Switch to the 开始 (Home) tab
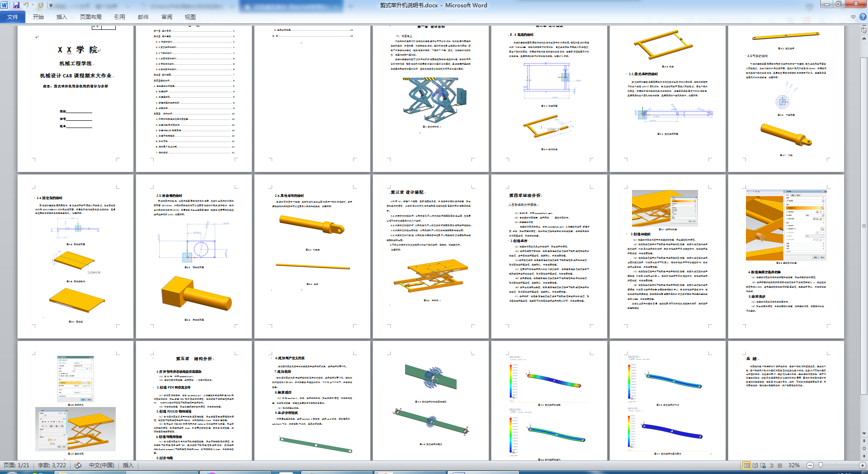This screenshot has height=474, width=868. tap(38, 17)
